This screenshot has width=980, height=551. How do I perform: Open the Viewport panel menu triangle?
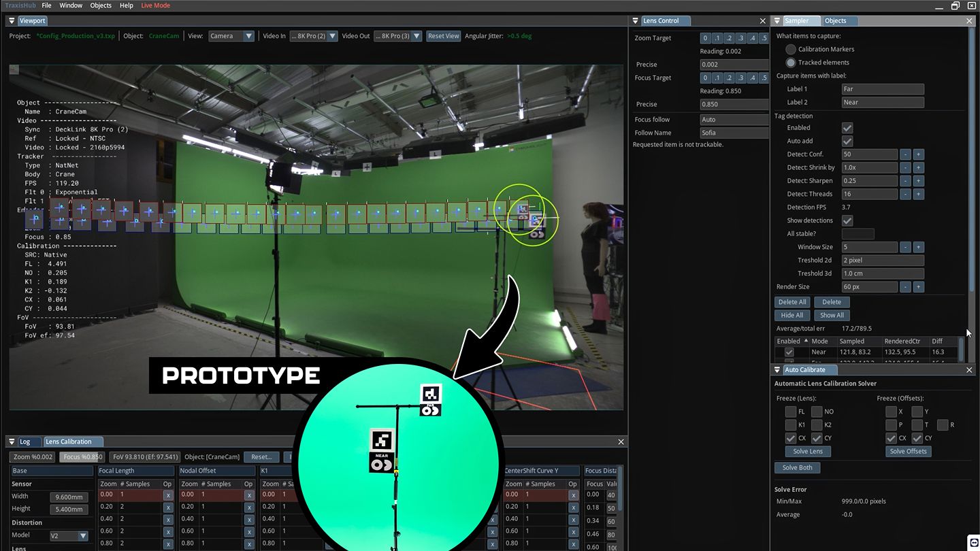(x=12, y=21)
